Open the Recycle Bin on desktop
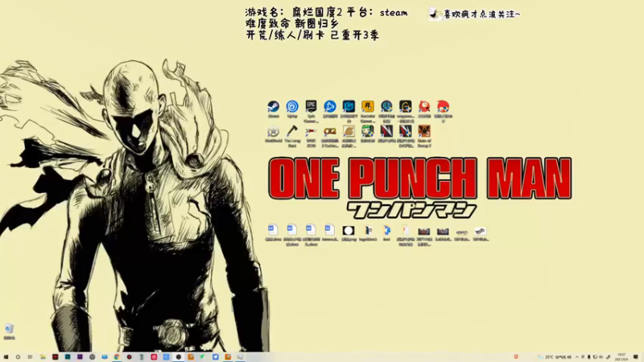644x362 pixels. click(x=10, y=331)
